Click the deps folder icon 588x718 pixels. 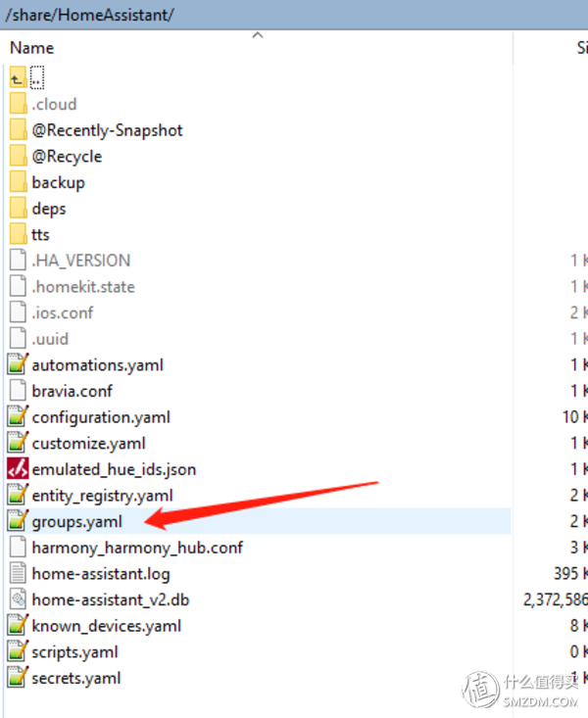19,208
